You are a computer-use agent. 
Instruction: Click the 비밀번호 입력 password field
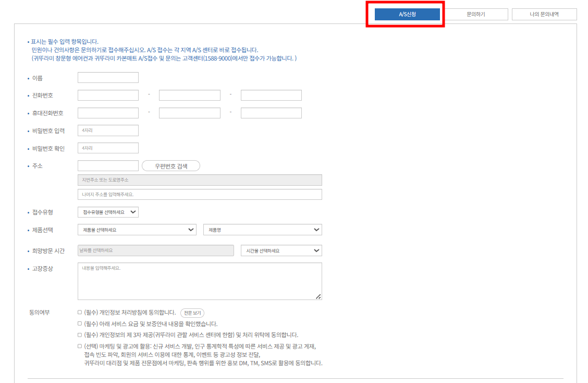pyautogui.click(x=108, y=130)
